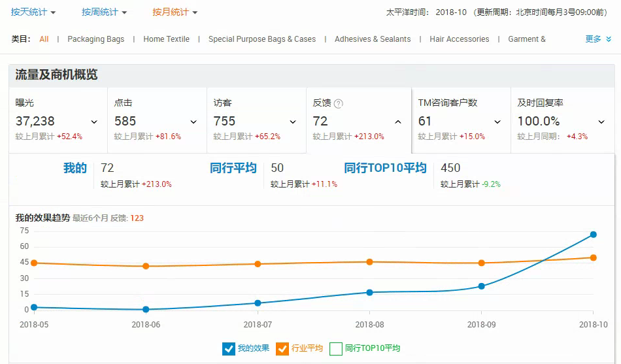
Task: Select the Adhesives & Sealants category
Action: coord(373,39)
